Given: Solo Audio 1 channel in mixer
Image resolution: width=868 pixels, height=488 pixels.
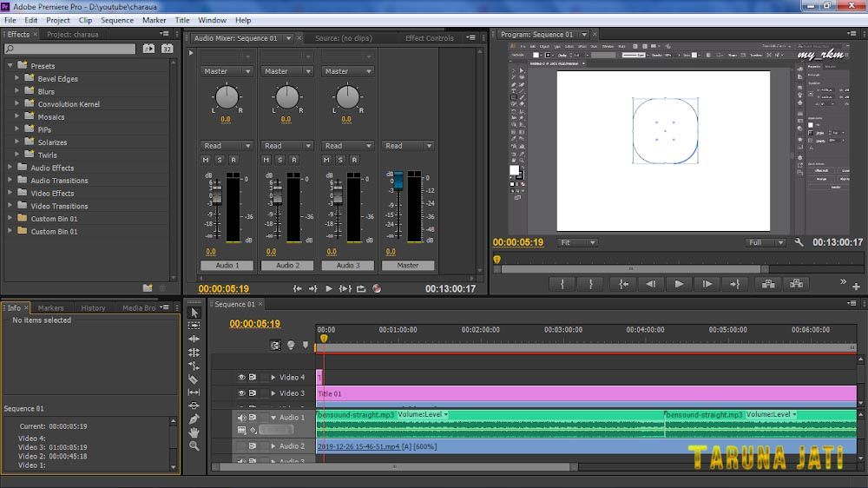Looking at the screenshot, I should 220,160.
